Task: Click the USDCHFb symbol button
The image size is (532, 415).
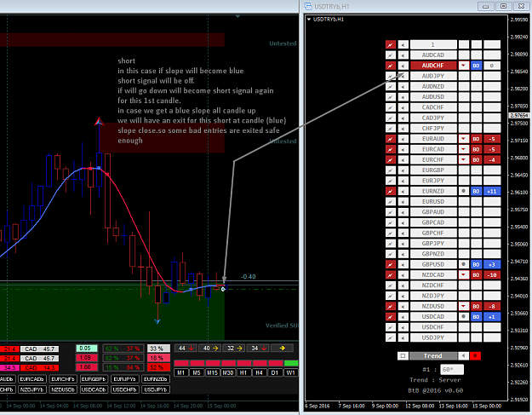Action: (x=124, y=389)
